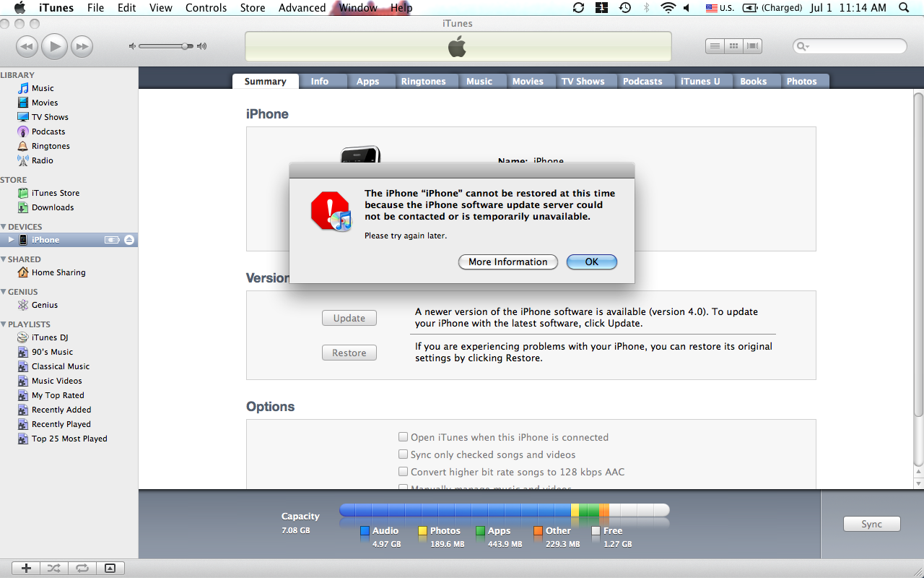Toggle repeat button at bottom
The image size is (924, 578).
(x=81, y=569)
